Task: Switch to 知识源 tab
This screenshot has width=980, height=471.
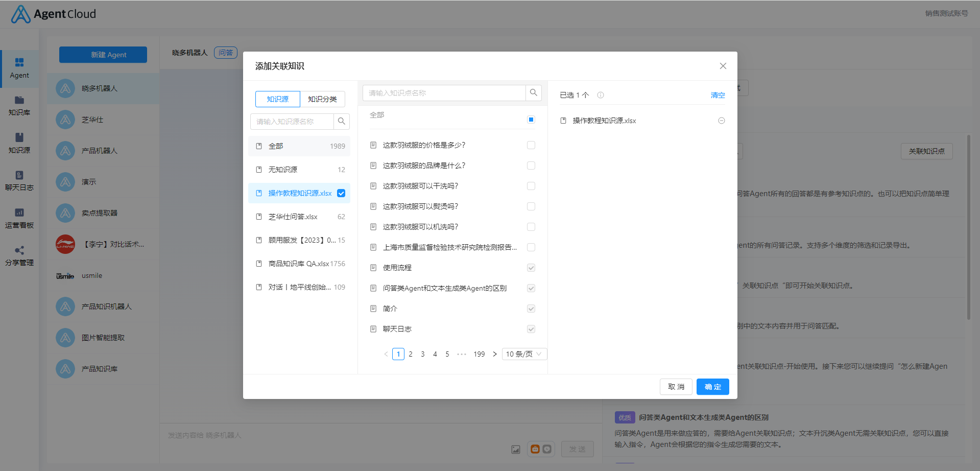Action: click(278, 99)
